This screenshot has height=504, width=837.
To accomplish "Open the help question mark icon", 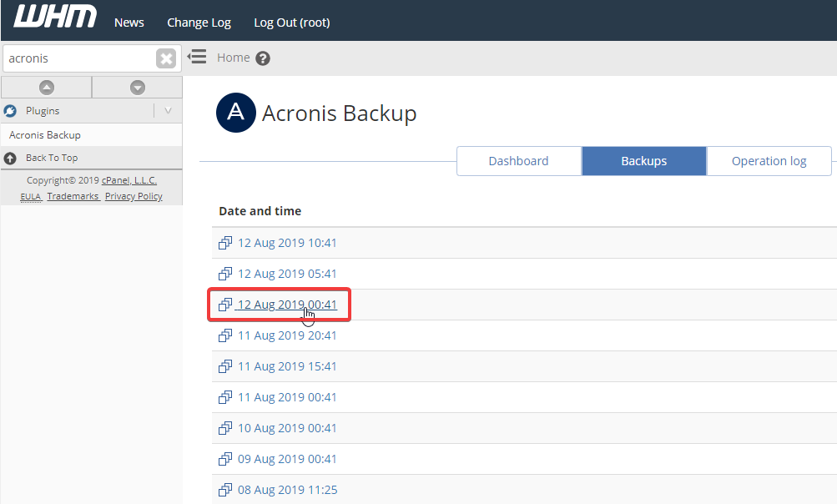I will coord(263,58).
